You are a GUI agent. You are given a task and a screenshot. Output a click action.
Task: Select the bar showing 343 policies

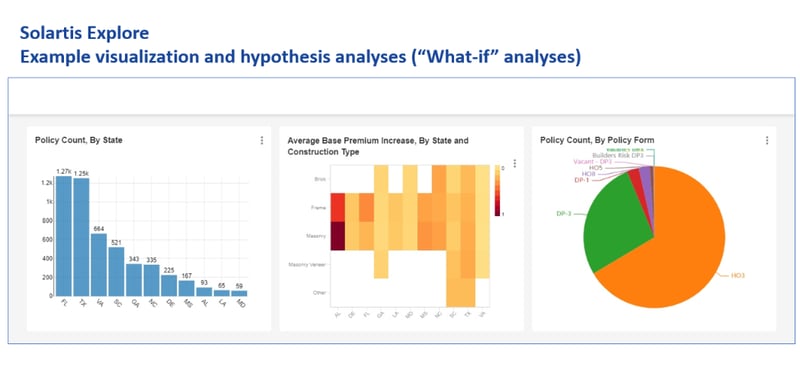tap(134, 280)
